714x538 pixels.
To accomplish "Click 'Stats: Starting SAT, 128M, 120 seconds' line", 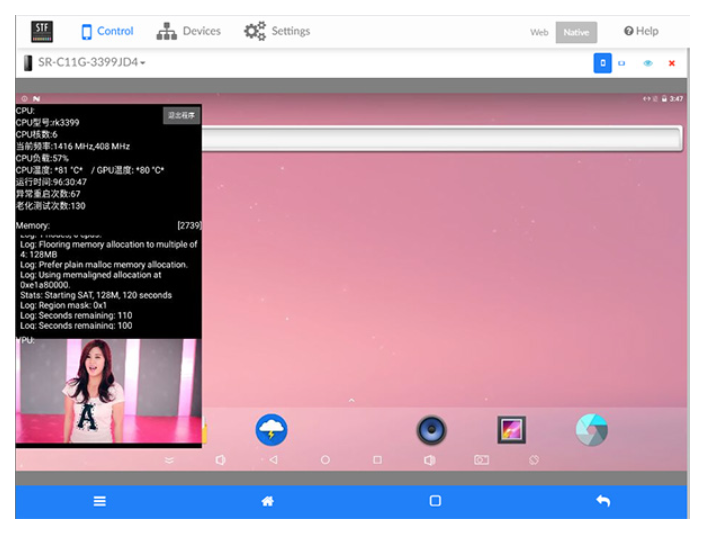I will [x=96, y=295].
